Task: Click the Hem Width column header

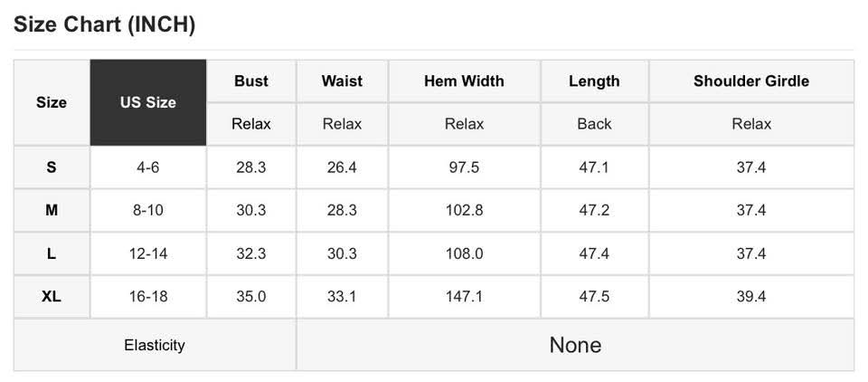Action: point(464,81)
